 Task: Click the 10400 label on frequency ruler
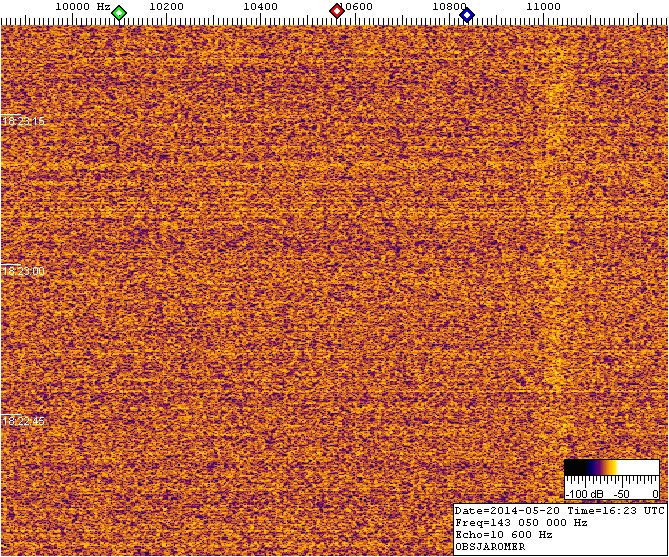click(x=260, y=7)
